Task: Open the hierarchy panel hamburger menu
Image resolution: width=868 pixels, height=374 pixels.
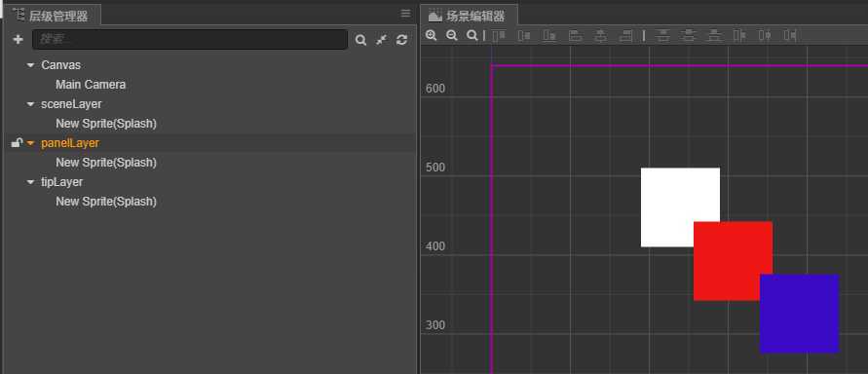Action: tap(406, 14)
